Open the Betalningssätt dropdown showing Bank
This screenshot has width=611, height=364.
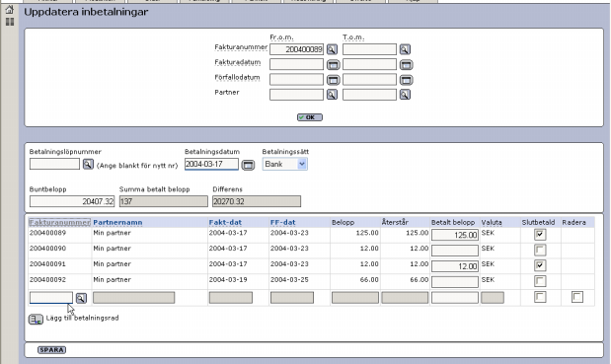point(285,164)
